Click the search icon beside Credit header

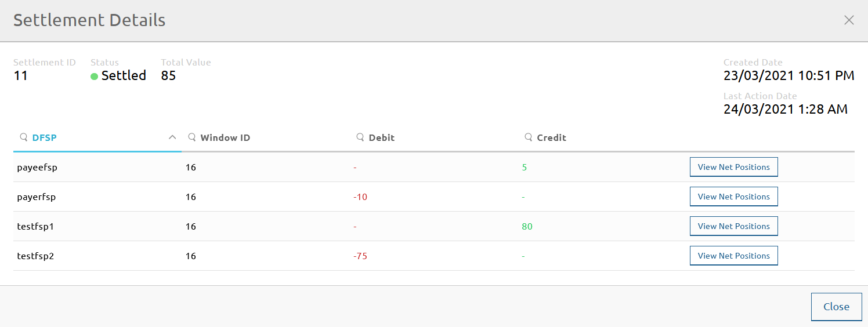[x=528, y=137]
